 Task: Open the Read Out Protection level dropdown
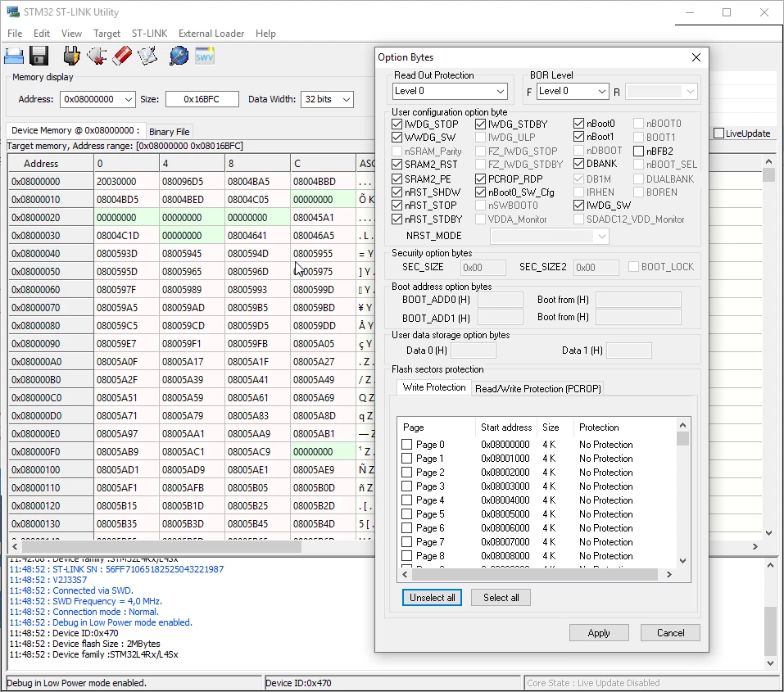click(500, 91)
